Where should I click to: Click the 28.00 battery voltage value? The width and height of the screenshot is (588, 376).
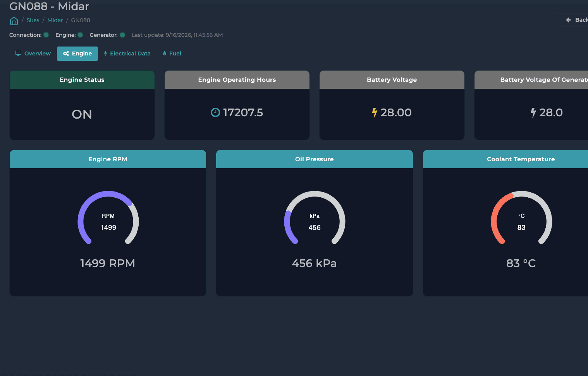click(396, 112)
